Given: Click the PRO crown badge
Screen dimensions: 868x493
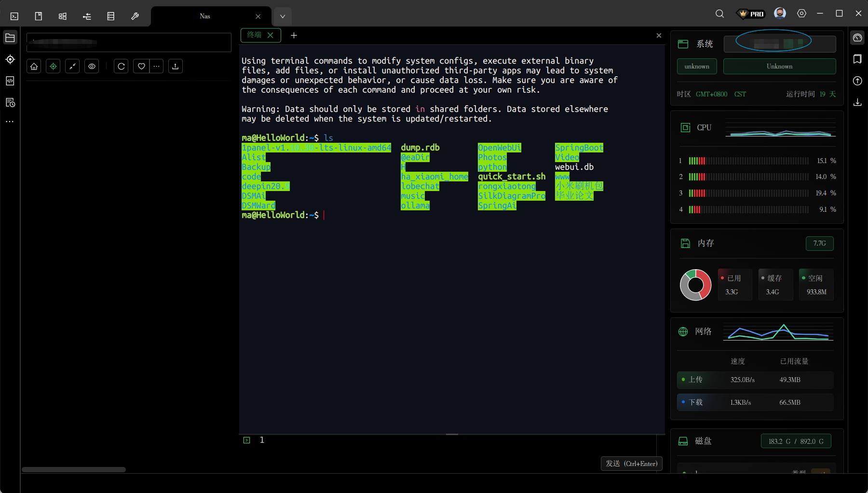Looking at the screenshot, I should point(751,14).
